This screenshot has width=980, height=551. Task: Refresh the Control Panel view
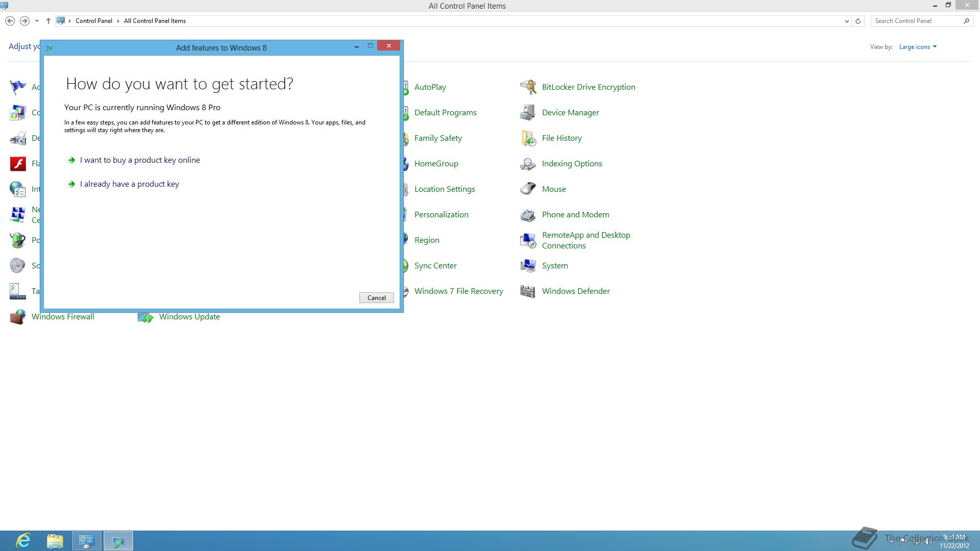(858, 21)
